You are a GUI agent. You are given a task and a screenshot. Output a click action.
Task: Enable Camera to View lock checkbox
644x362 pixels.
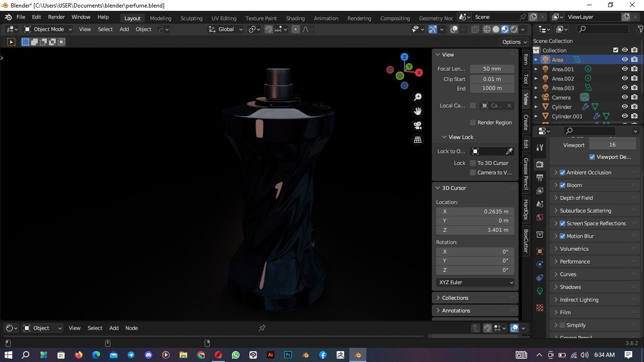pyautogui.click(x=473, y=173)
